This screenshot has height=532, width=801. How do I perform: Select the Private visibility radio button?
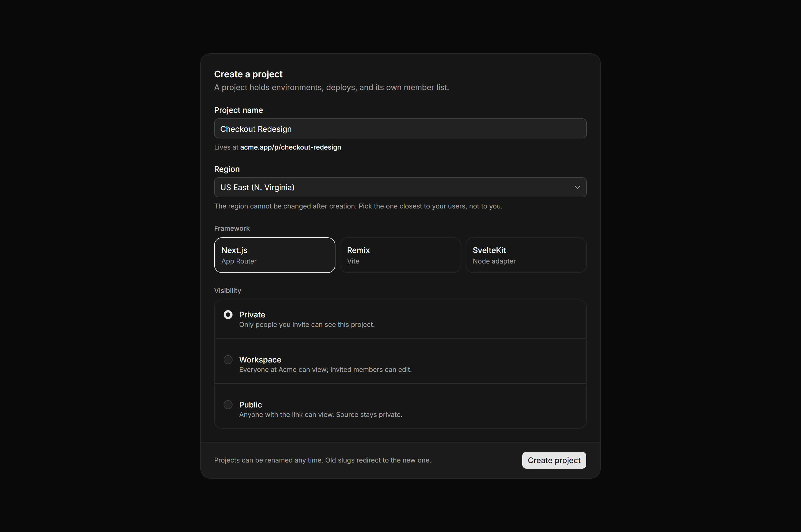[228, 315]
